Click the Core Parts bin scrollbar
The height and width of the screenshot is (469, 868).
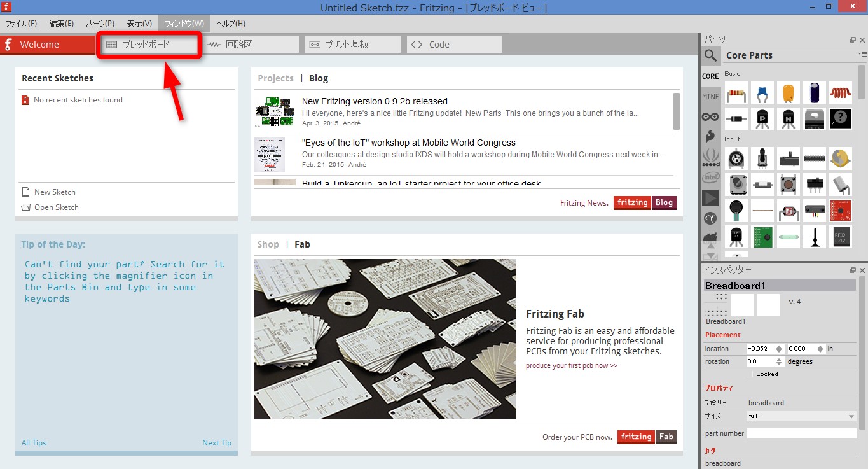[x=862, y=81]
